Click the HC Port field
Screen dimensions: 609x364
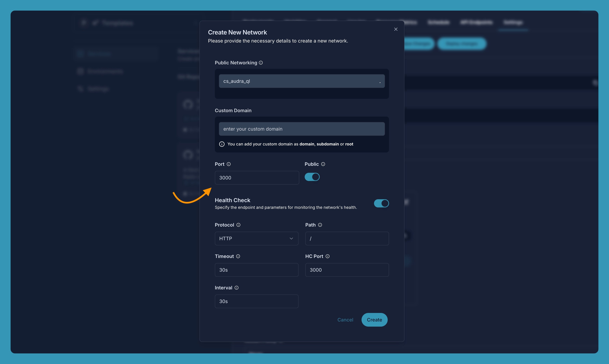pyautogui.click(x=347, y=270)
